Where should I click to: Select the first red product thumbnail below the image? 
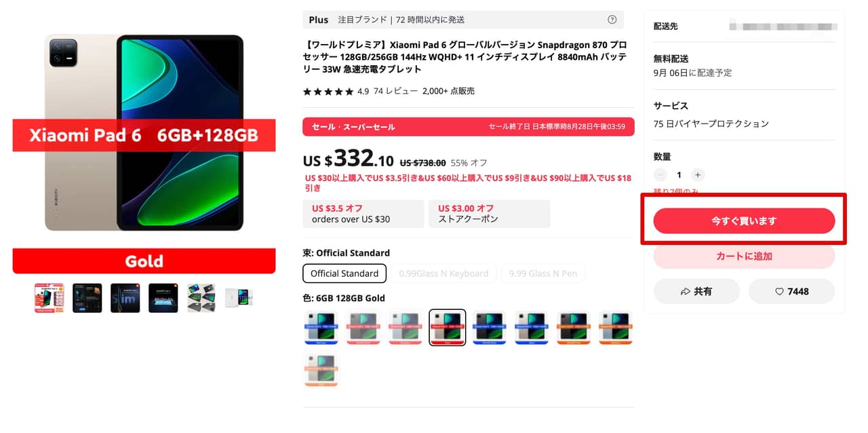click(49, 298)
